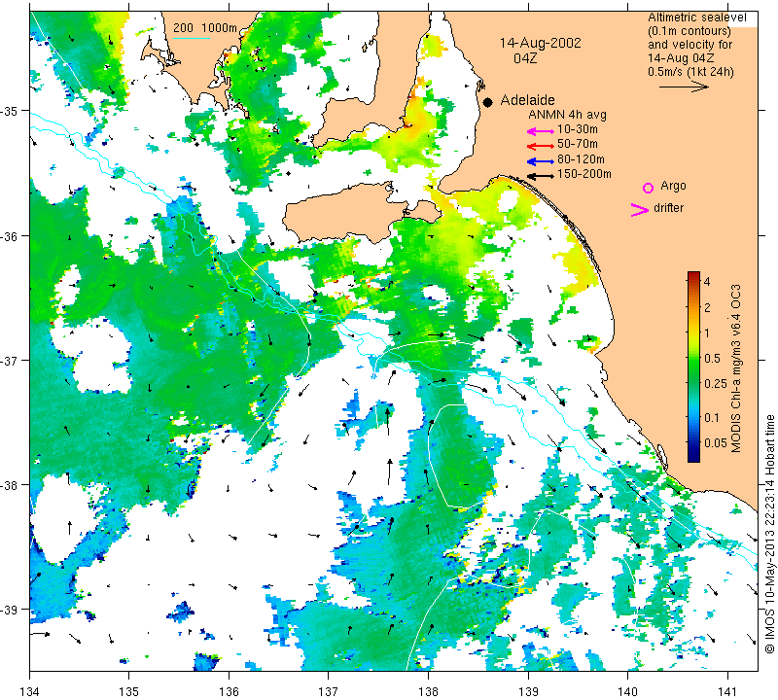Click the colorbar value '4'
This screenshot has width=778, height=700.
(x=707, y=282)
